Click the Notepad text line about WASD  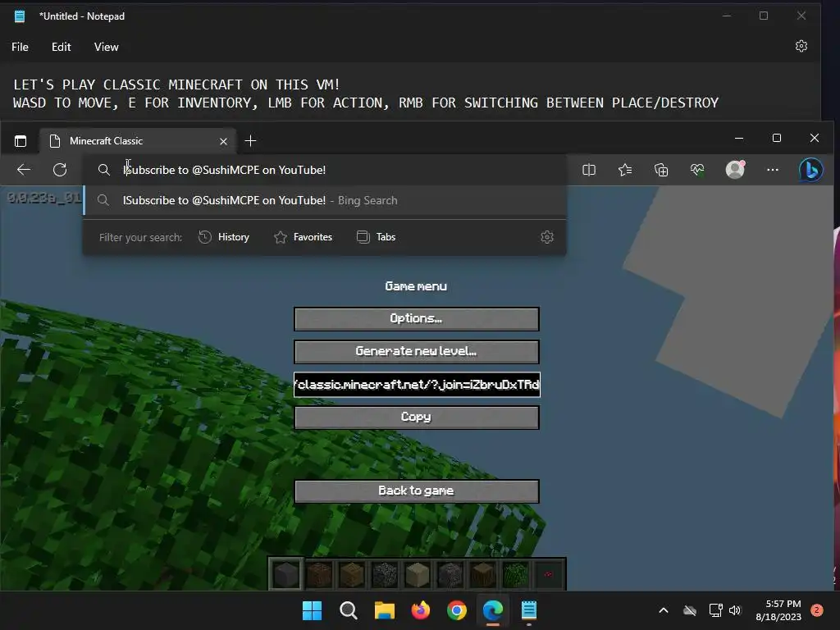(366, 103)
